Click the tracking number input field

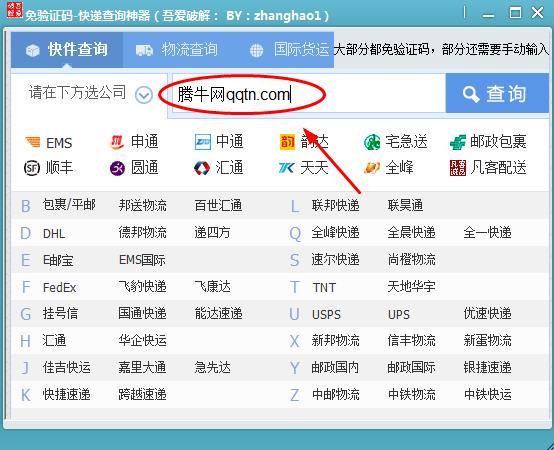click(308, 94)
